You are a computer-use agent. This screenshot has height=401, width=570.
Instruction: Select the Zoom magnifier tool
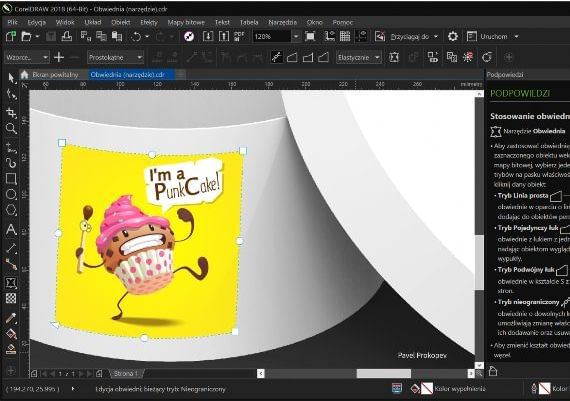point(11,128)
